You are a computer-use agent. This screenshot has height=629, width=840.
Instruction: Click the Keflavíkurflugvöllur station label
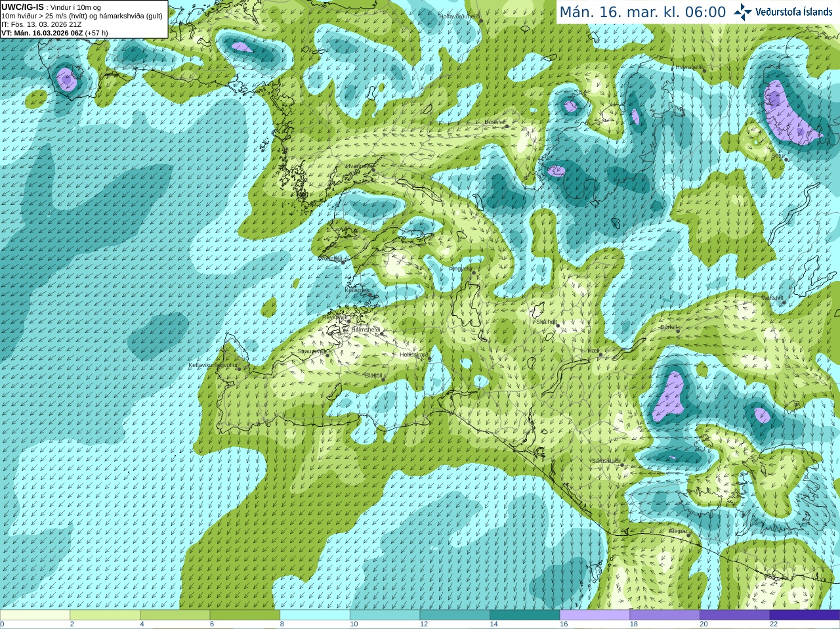(213, 365)
